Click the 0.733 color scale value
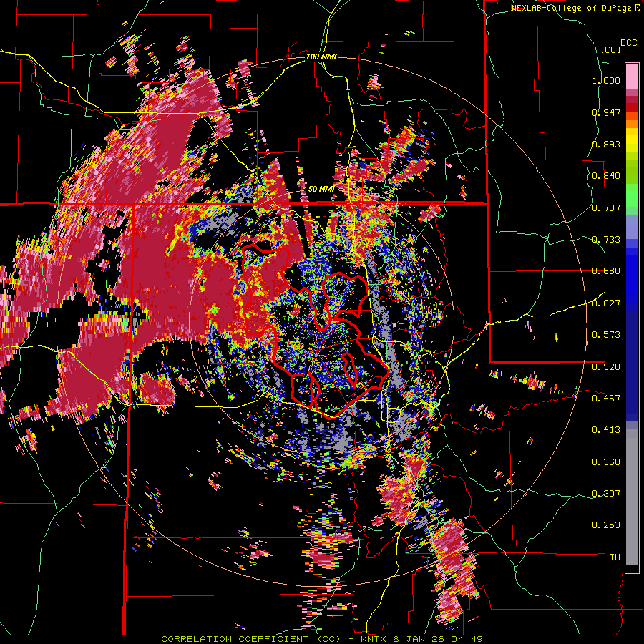644x644 pixels. (x=606, y=240)
